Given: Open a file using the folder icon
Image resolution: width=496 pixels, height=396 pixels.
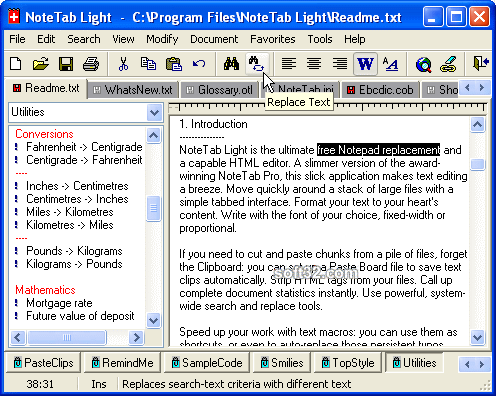Looking at the screenshot, I should 41,63.
